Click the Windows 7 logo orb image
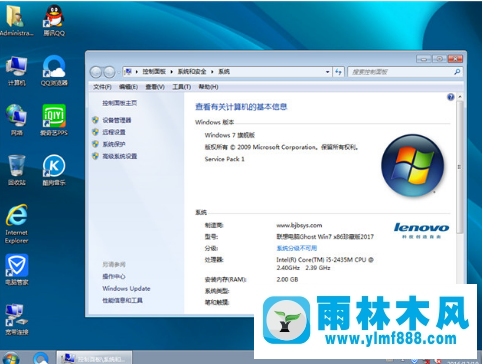 [x=412, y=165]
